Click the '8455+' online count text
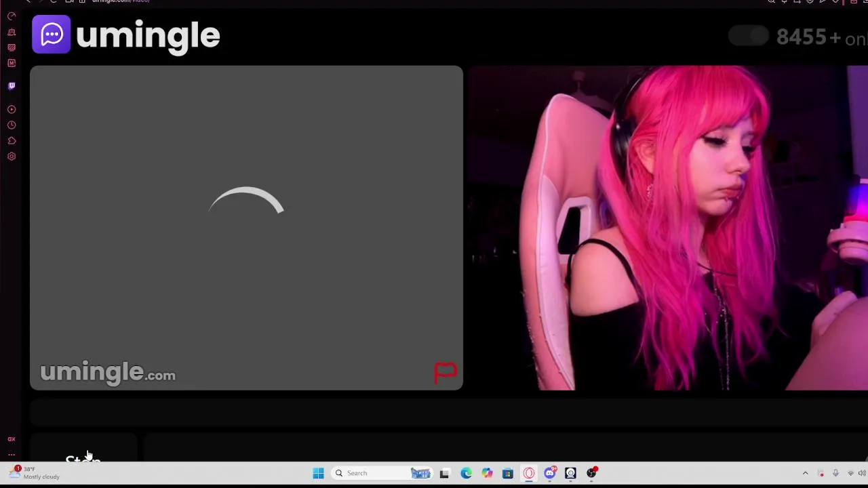 click(x=808, y=37)
